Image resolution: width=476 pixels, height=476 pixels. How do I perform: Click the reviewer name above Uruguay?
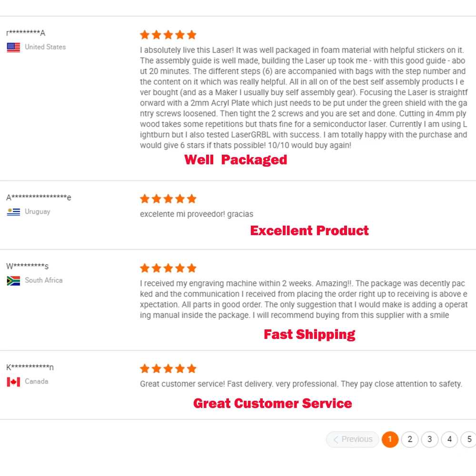pos(39,198)
